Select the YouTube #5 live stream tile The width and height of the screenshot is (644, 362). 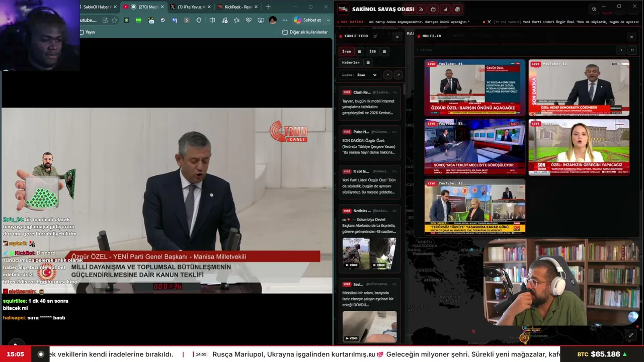[x=474, y=207]
